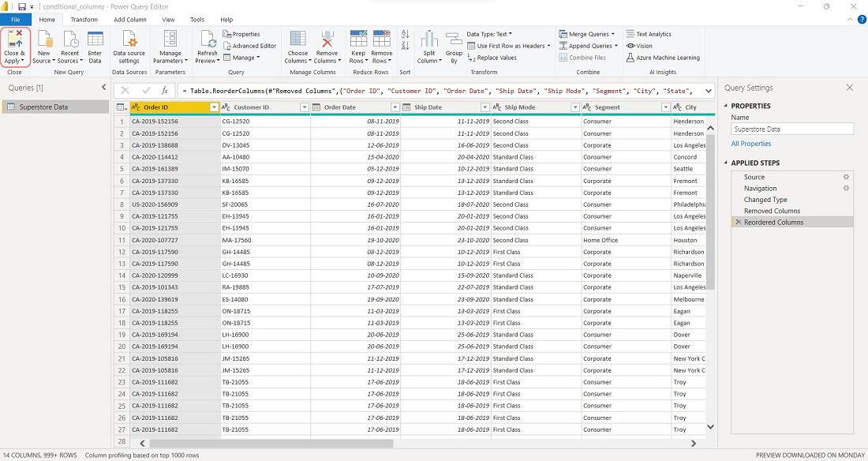
Task: Select the Superstore Data query
Action: coord(55,107)
